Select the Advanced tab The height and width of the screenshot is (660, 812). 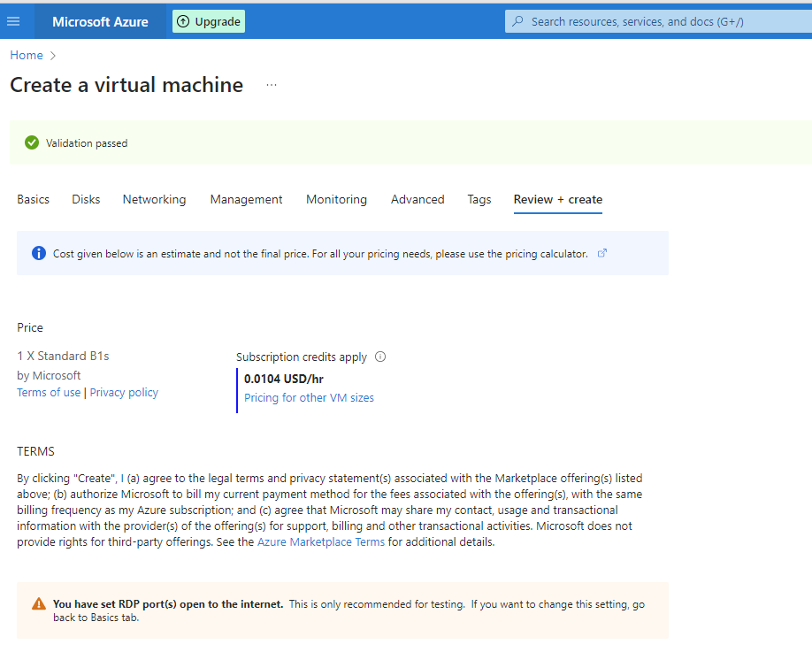[x=417, y=199]
